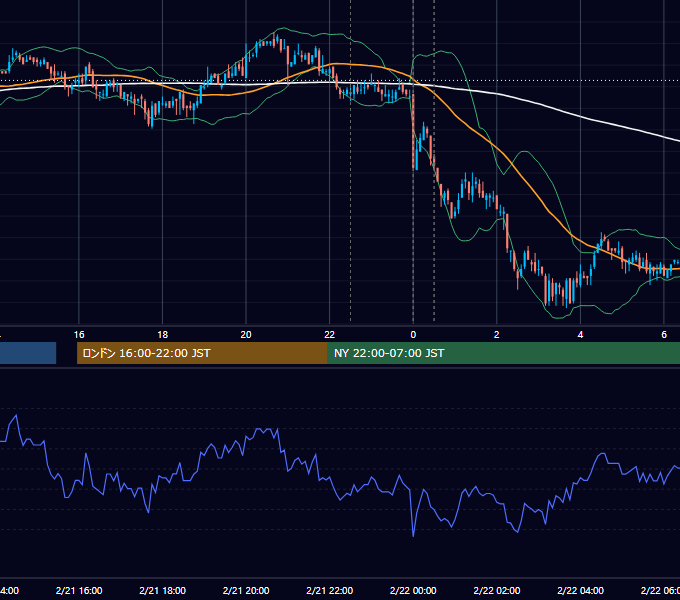
Task: Click the 2/21 22:00 time label
Action: coord(330,590)
